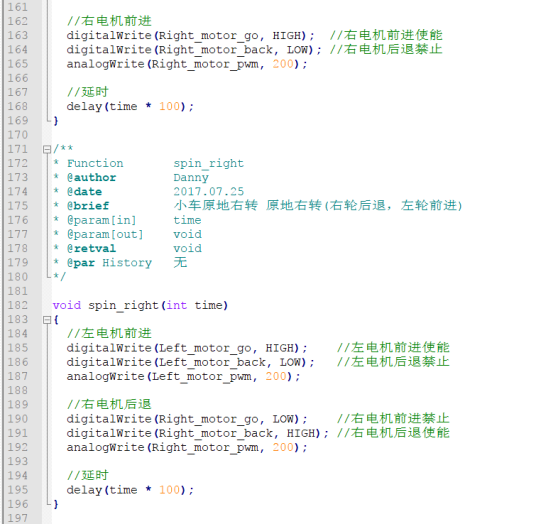Collapse the spin_right function fold at line 183
The width and height of the screenshot is (554, 524).
pyautogui.click(x=47, y=320)
